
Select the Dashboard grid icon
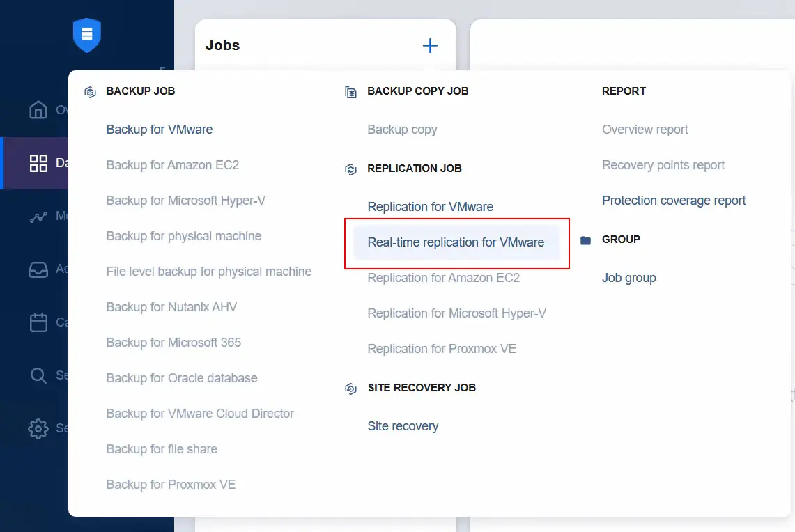pyautogui.click(x=38, y=163)
